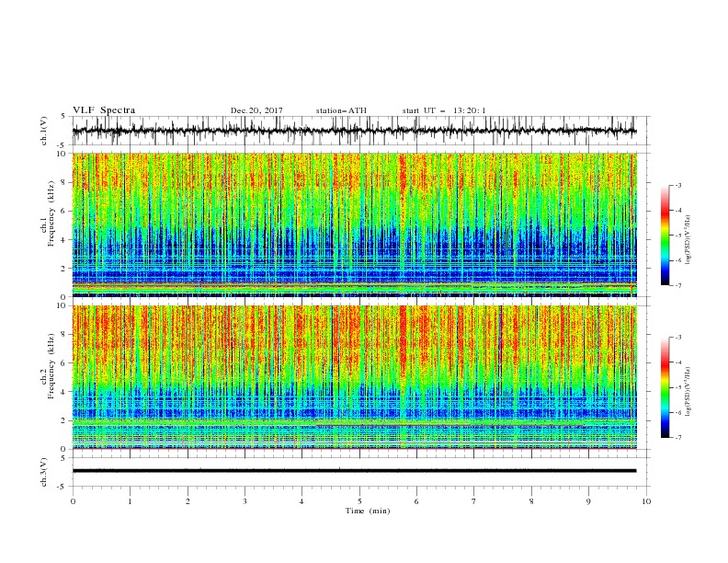Select the date text "Dec. 20, 2017"
This screenshot has height=563, width=728.
coord(256,110)
